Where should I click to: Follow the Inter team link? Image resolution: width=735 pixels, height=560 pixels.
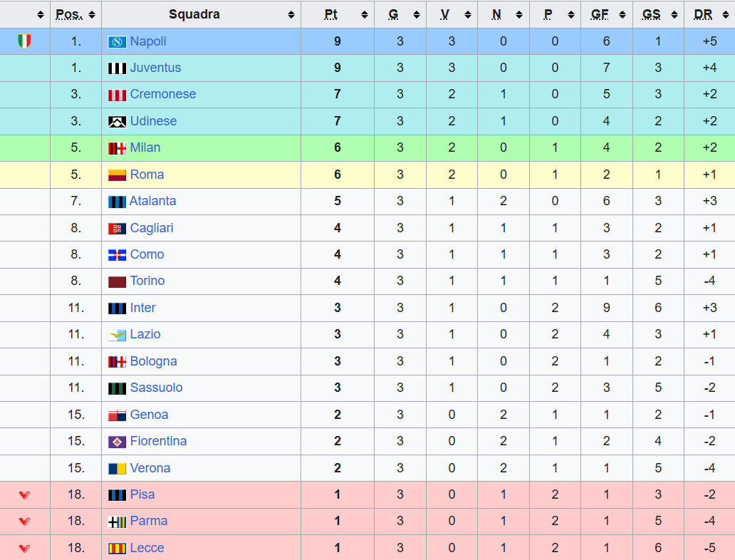(x=143, y=308)
